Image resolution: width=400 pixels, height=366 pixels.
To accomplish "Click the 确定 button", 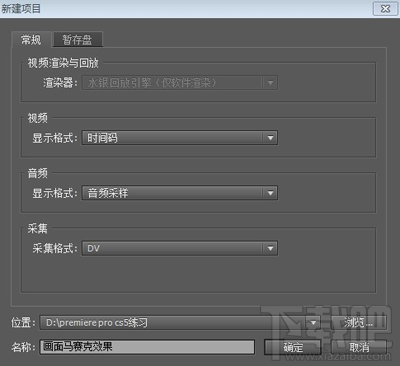I will pyautogui.click(x=293, y=347).
